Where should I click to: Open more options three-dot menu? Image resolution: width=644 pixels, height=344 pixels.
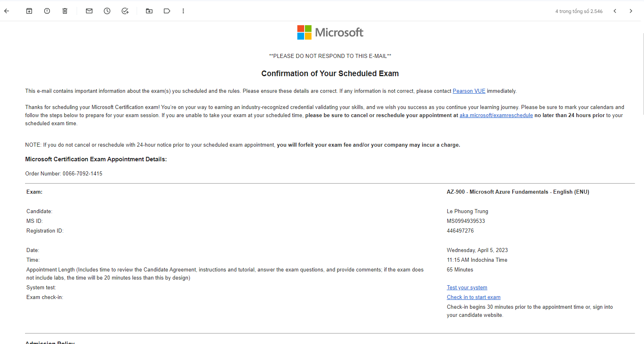pyautogui.click(x=183, y=11)
